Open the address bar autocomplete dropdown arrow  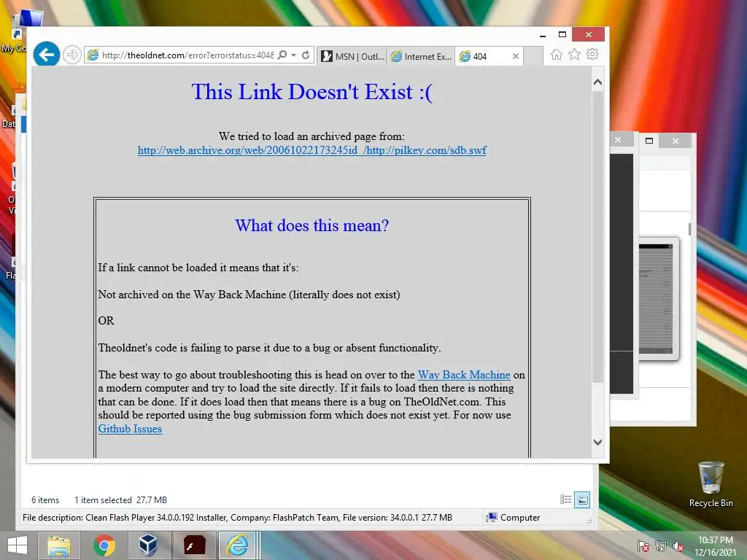(294, 55)
